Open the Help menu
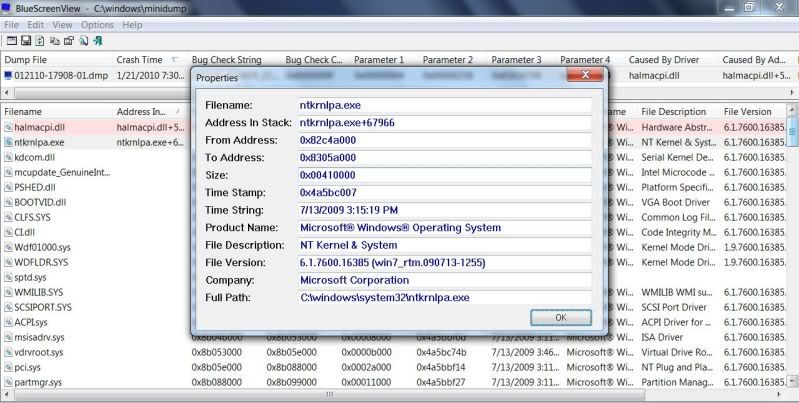The height and width of the screenshot is (403, 799). 132,24
